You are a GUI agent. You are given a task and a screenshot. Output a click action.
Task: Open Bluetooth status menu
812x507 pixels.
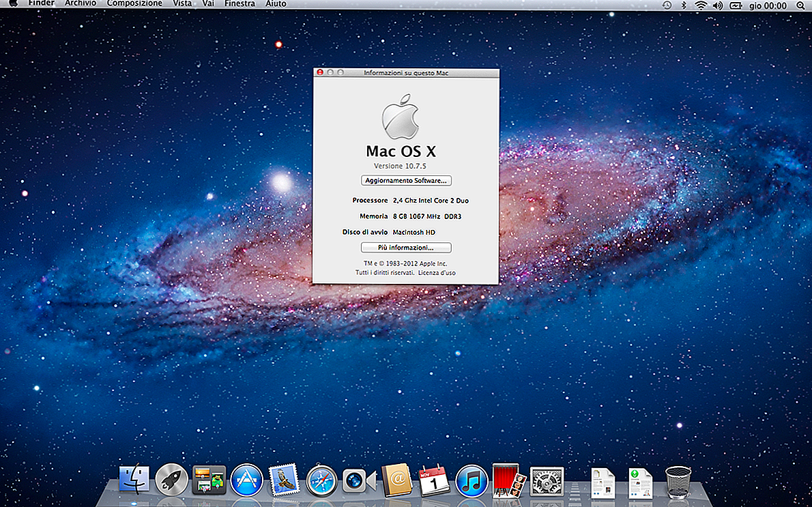point(684,5)
